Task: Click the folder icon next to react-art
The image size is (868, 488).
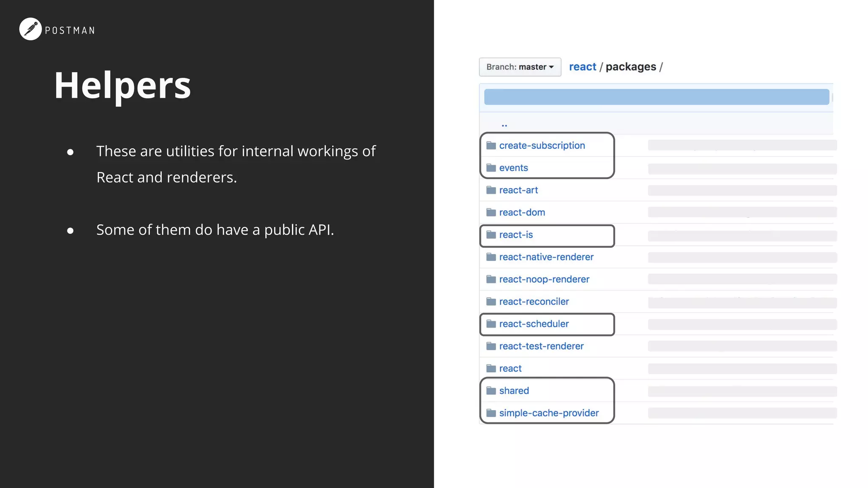Action: click(x=491, y=190)
